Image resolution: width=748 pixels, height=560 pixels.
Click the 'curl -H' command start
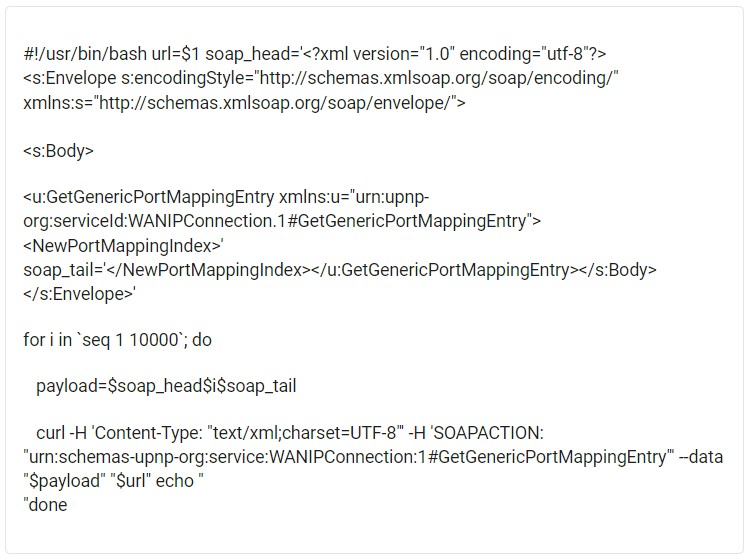[62, 433]
